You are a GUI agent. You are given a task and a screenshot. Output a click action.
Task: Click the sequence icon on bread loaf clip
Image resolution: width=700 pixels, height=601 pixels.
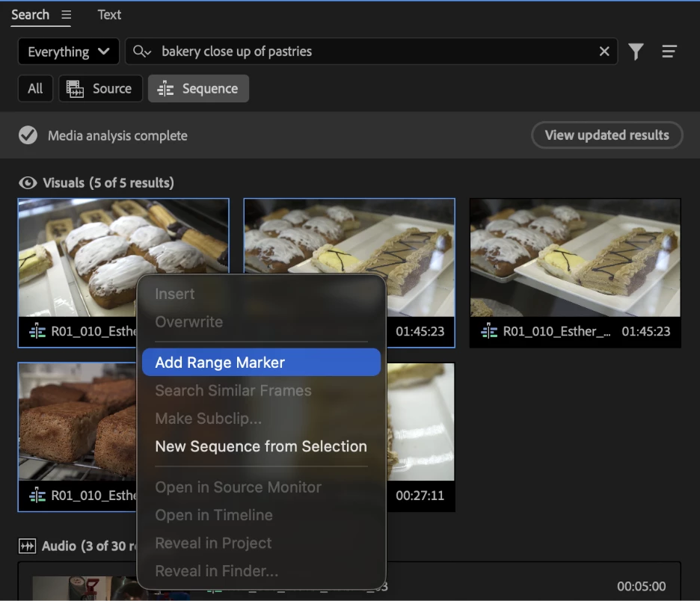(x=37, y=496)
